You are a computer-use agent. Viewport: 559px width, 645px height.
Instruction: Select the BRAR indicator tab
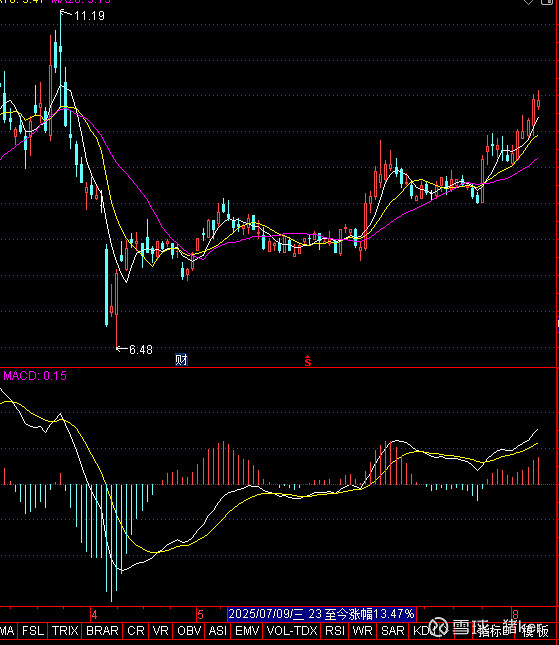click(102, 631)
